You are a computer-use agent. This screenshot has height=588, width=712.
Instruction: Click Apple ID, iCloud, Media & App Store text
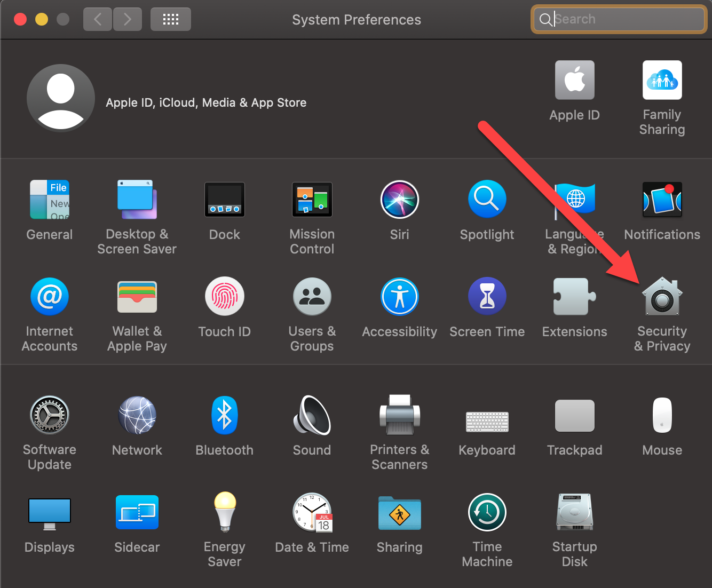206,102
